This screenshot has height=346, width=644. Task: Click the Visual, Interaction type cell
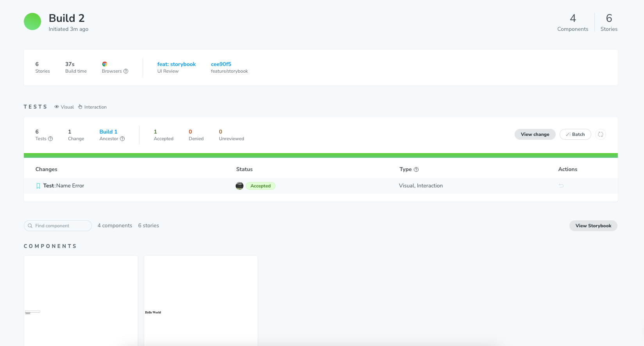tap(421, 186)
